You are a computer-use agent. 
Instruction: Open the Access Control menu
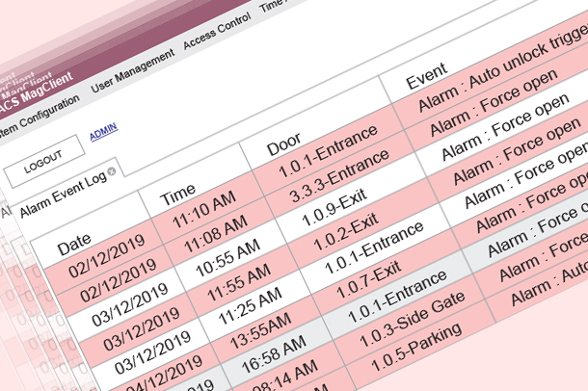point(217,31)
